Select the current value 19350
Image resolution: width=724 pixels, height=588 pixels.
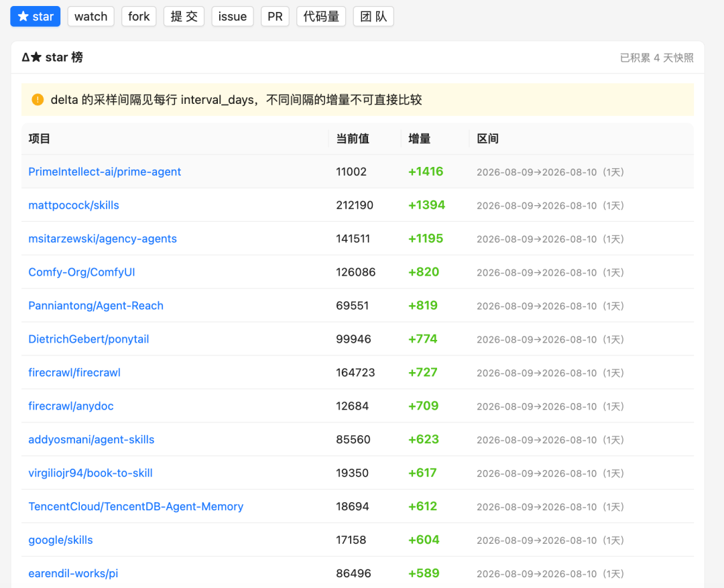pos(353,473)
